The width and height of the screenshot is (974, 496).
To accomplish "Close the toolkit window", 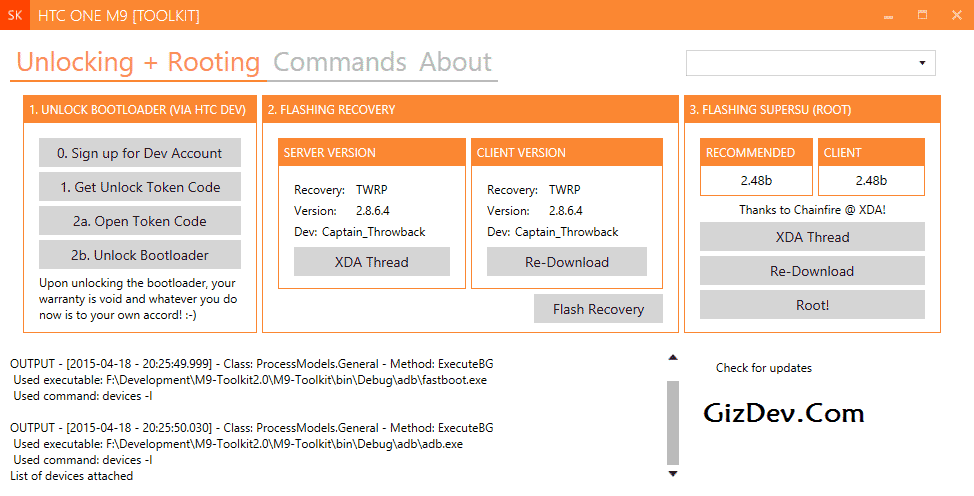I will [957, 15].
